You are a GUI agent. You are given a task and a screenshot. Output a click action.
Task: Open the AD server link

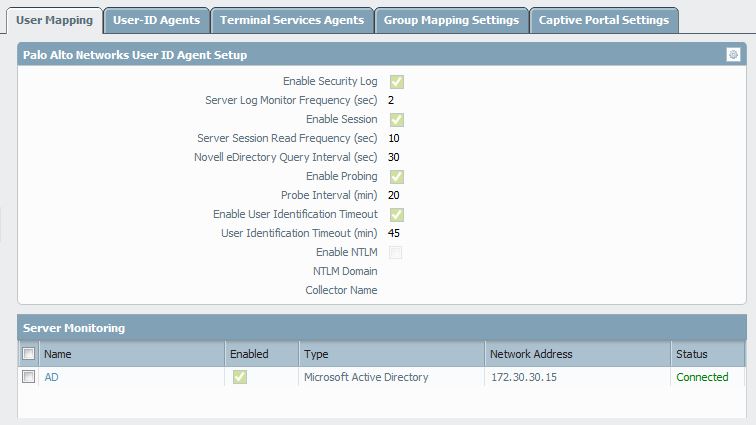tap(52, 377)
